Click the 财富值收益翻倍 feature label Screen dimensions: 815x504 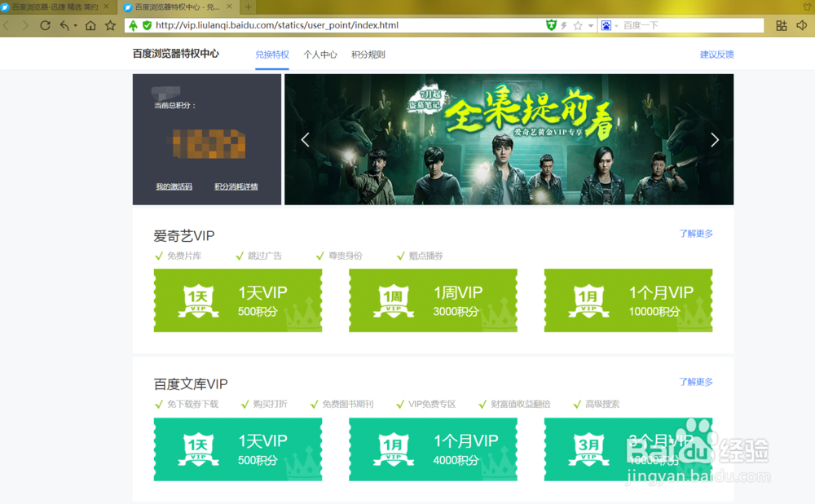click(521, 405)
